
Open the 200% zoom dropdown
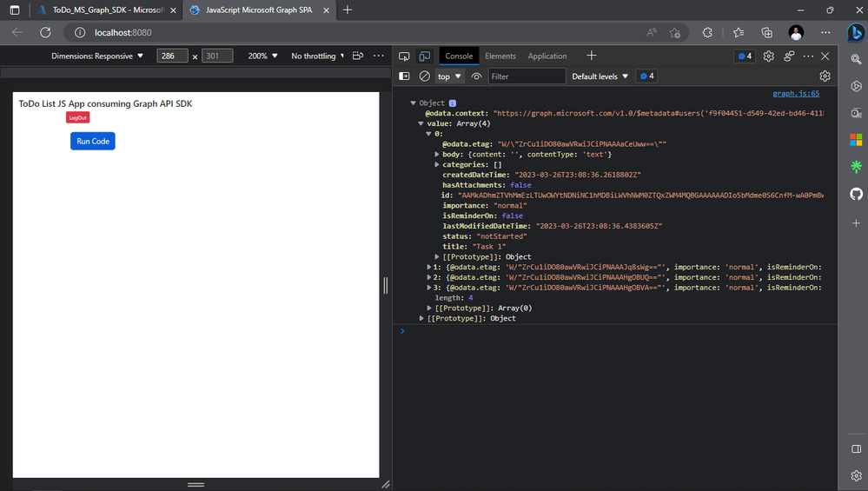click(x=262, y=56)
